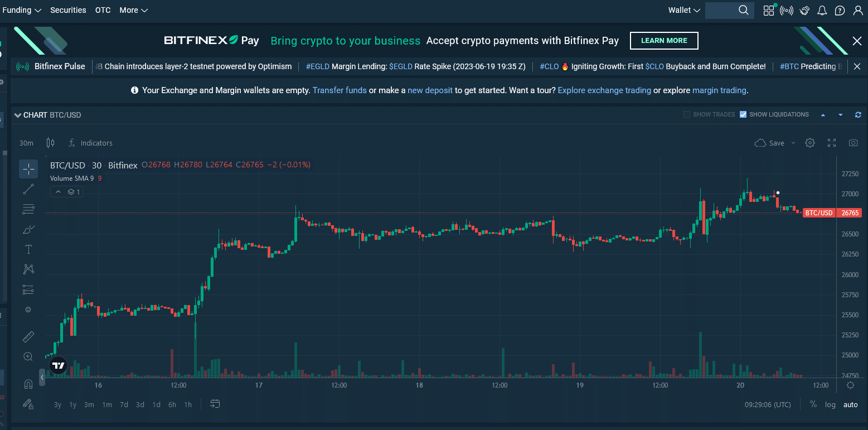Open the emoji icons tool
Image resolution: width=868 pixels, height=430 pixels.
[28, 310]
